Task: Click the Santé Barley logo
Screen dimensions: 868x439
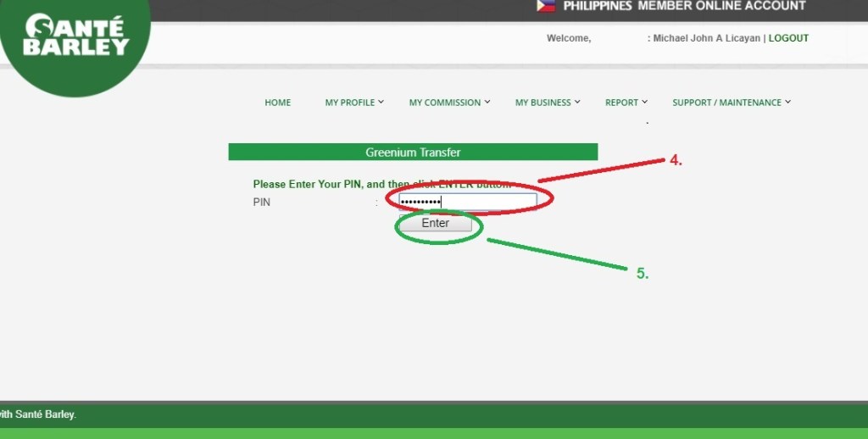Action: (75, 37)
